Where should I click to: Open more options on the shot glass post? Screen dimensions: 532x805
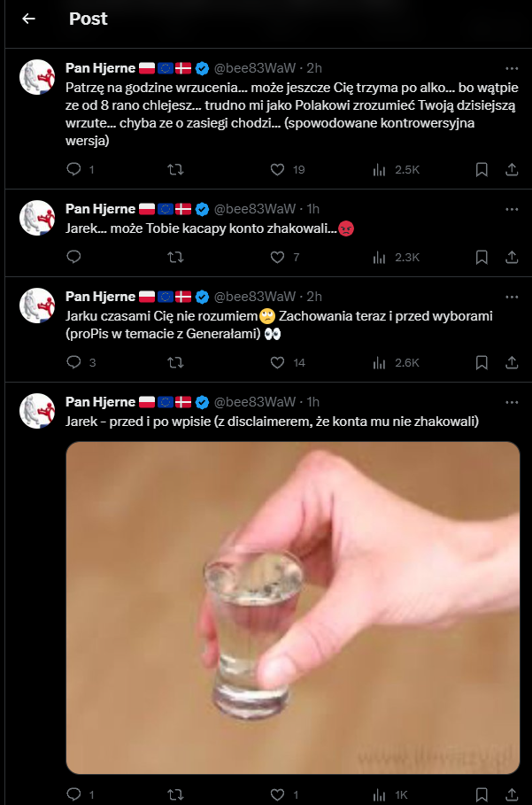tap(512, 402)
